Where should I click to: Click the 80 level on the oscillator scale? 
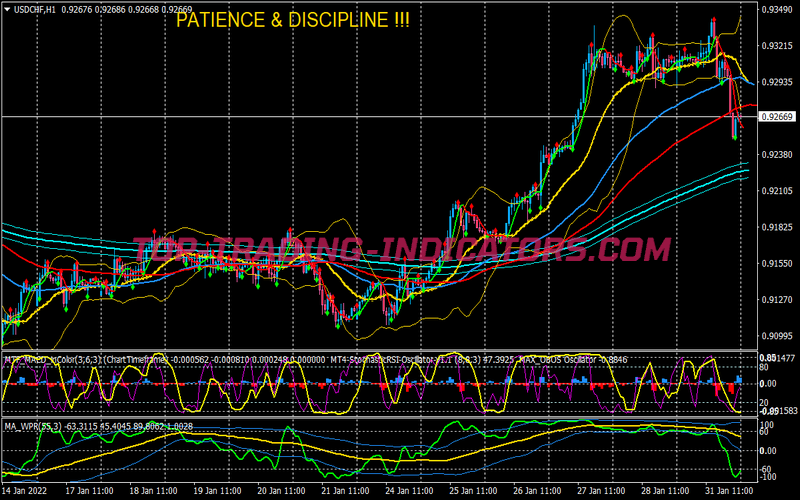(x=764, y=366)
